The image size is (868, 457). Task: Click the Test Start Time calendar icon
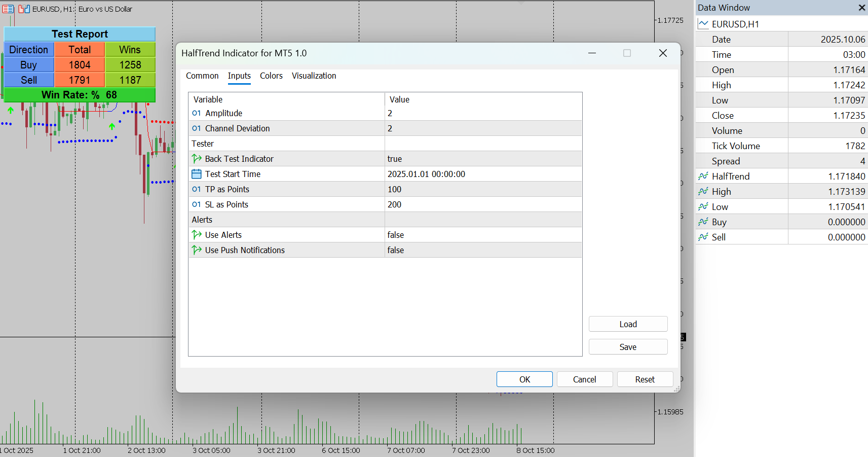click(197, 174)
